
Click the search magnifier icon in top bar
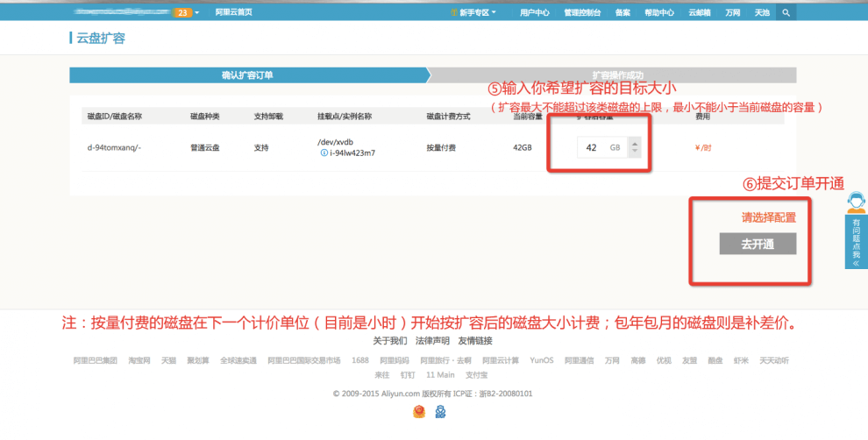click(x=786, y=13)
